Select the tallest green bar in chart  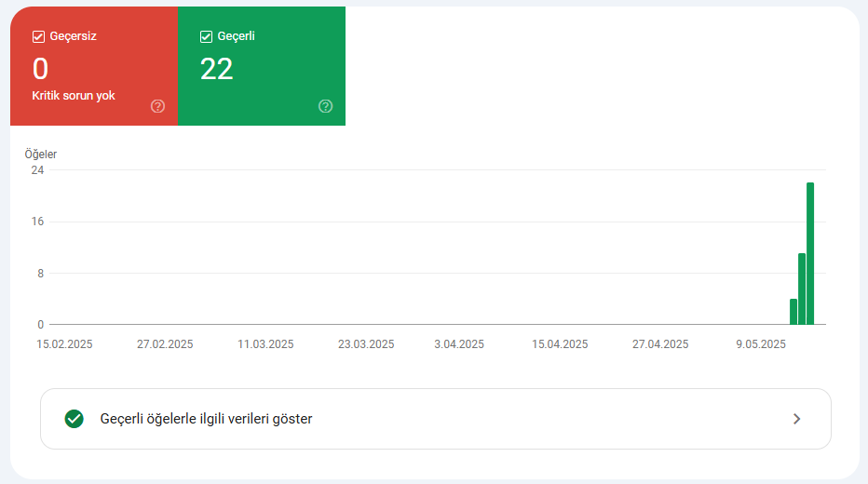[x=810, y=253]
